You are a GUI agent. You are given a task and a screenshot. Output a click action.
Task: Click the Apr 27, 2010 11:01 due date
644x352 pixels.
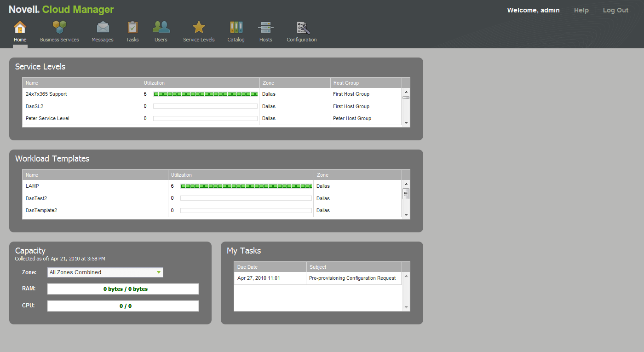(x=259, y=278)
